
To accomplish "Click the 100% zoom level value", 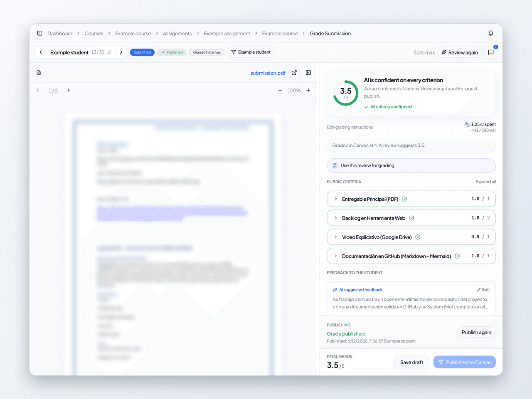I will pos(294,90).
